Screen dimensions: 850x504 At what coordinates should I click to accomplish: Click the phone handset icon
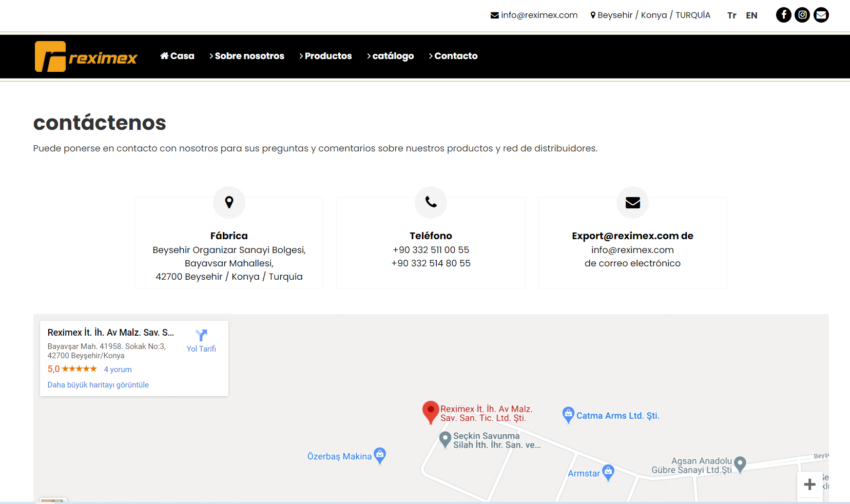(431, 202)
